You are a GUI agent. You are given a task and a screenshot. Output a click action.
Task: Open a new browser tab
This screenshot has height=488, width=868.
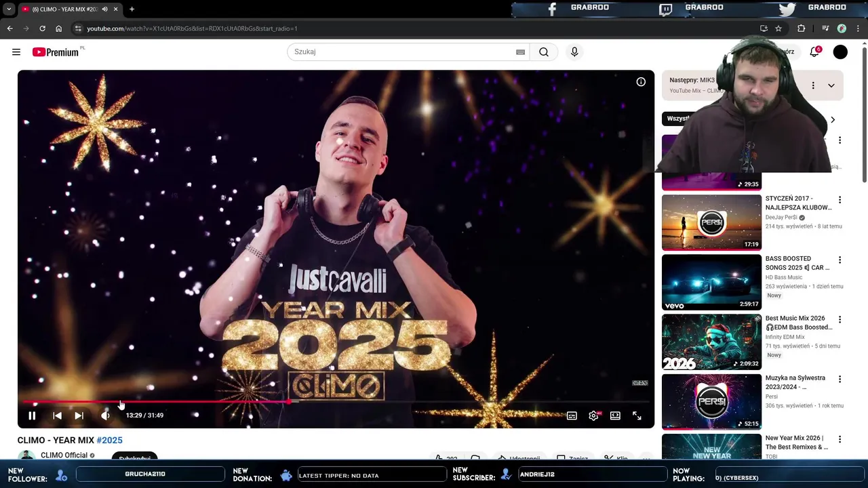[x=132, y=9]
